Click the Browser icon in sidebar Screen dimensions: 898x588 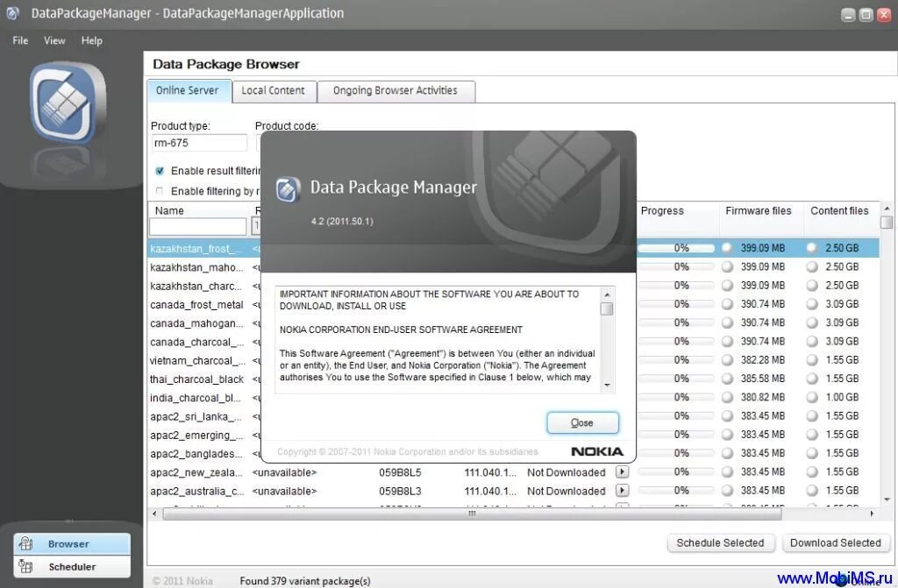point(25,543)
